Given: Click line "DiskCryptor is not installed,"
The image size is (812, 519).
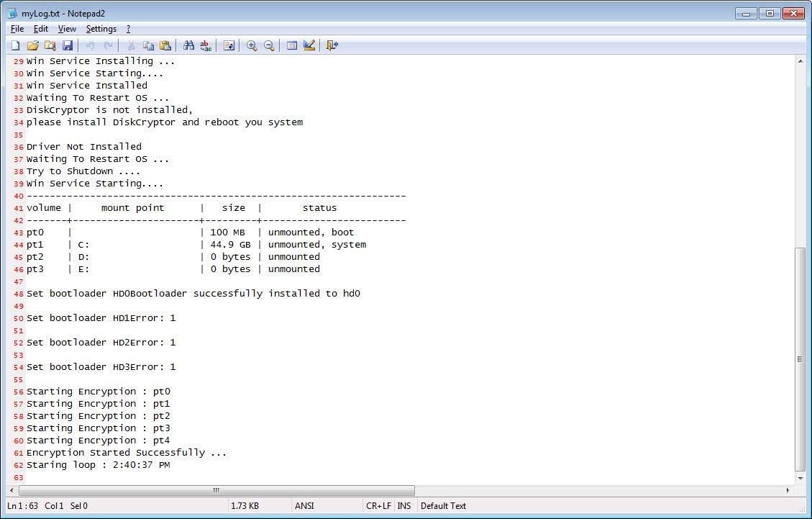Looking at the screenshot, I should tap(109, 110).
